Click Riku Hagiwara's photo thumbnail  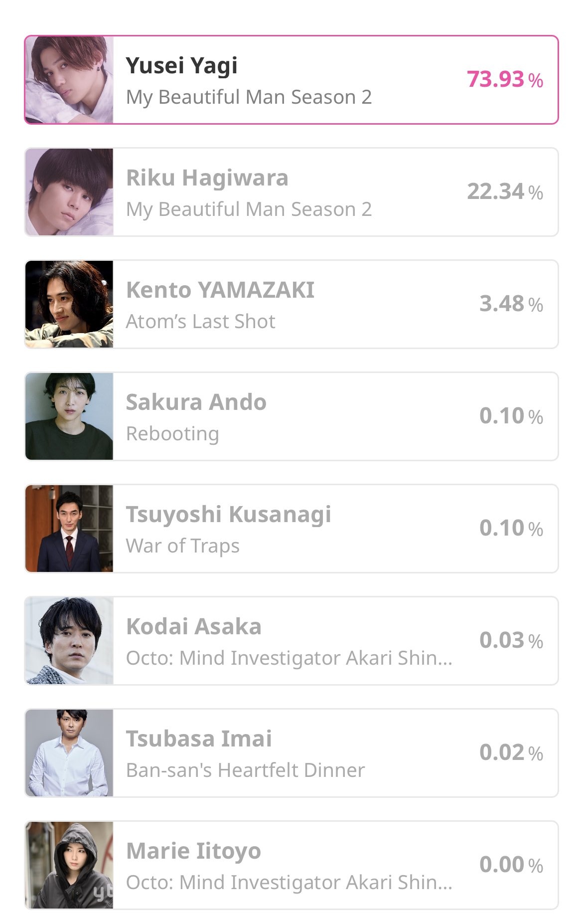point(69,192)
